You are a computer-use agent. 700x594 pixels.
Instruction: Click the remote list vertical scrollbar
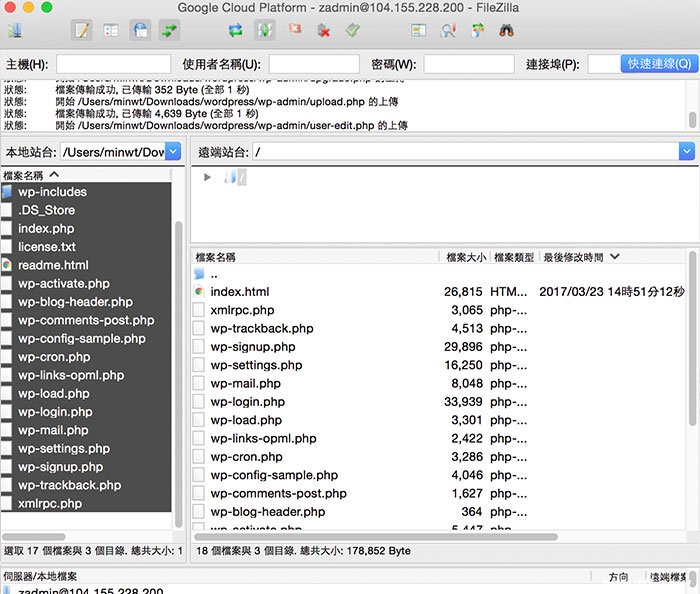click(x=692, y=338)
